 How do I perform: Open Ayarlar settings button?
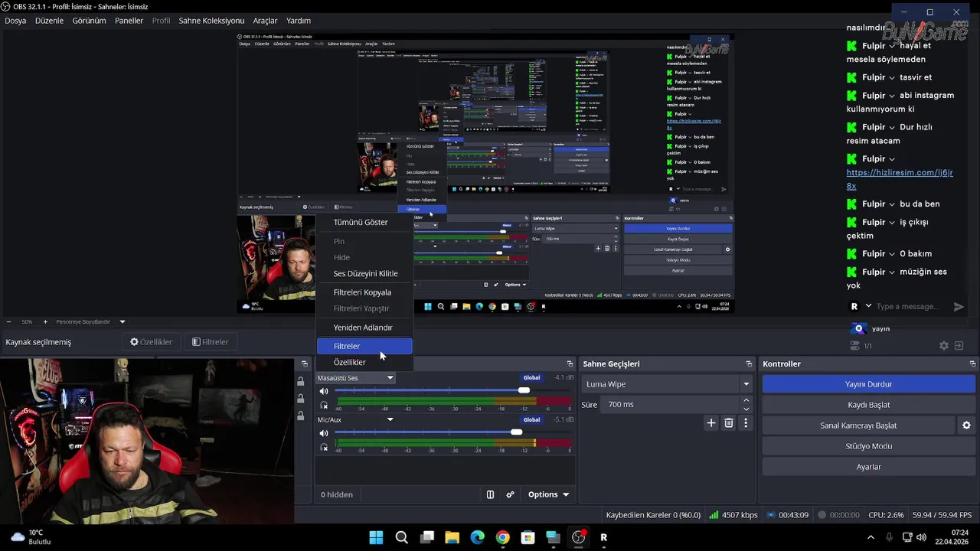coord(869,467)
